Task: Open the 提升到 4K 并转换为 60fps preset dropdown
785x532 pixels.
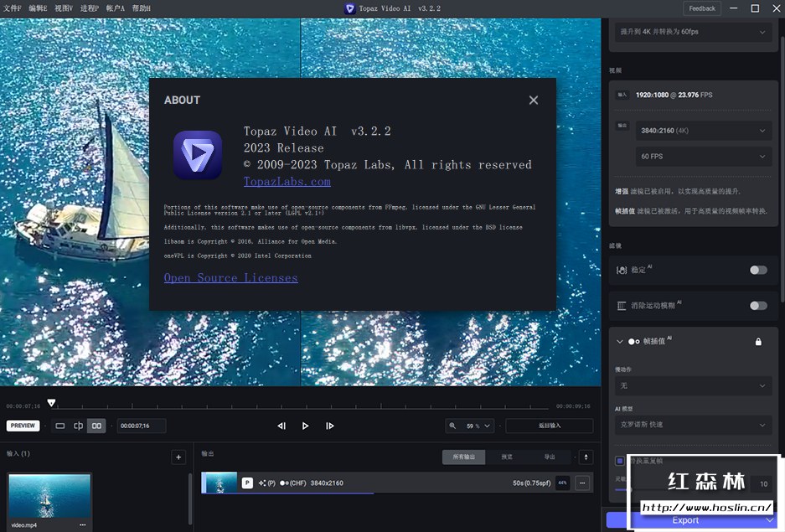Action: (x=693, y=32)
